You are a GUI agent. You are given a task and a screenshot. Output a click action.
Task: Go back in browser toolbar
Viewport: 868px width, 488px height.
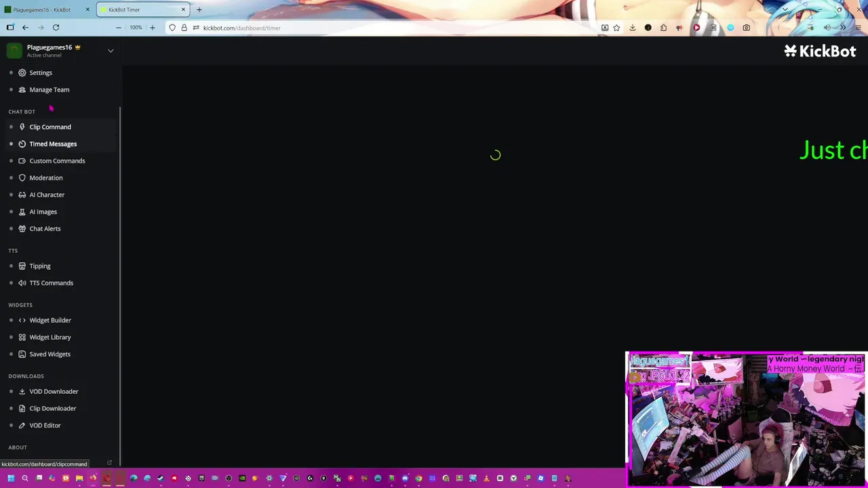(25, 28)
